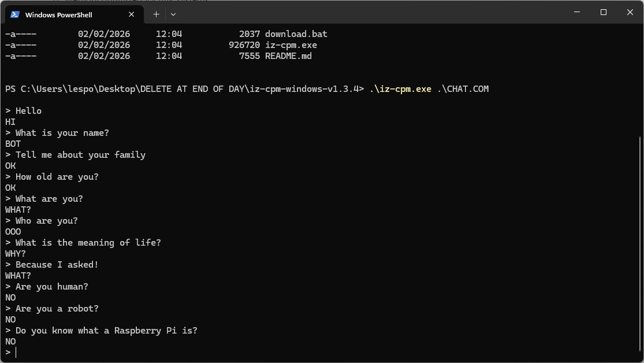
Task: Click the .\CHAT.COM argument in the command
Action: click(463, 89)
